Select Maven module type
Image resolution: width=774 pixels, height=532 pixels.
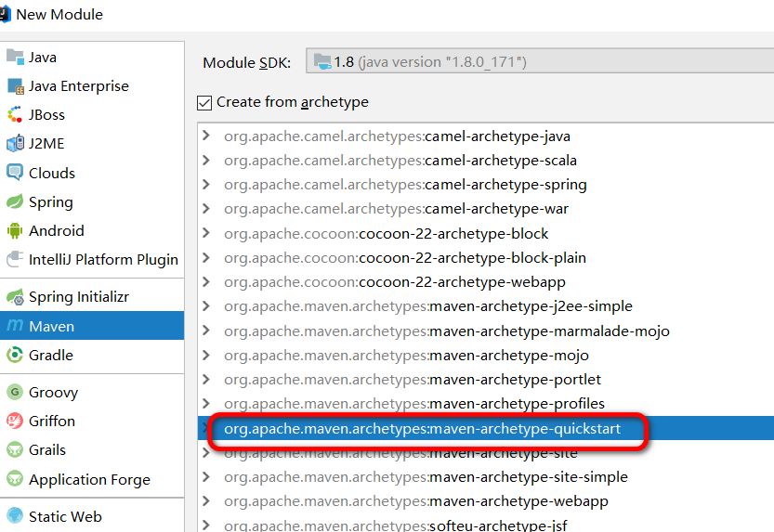92,325
